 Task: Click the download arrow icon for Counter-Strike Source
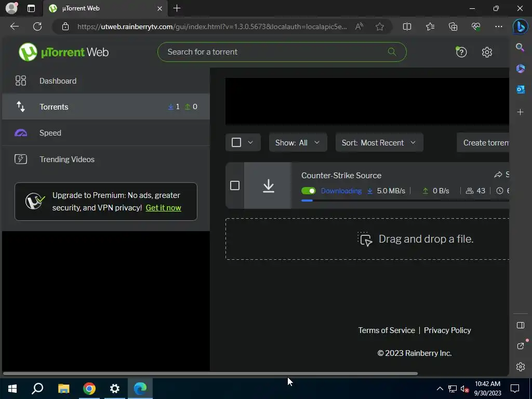(269, 185)
